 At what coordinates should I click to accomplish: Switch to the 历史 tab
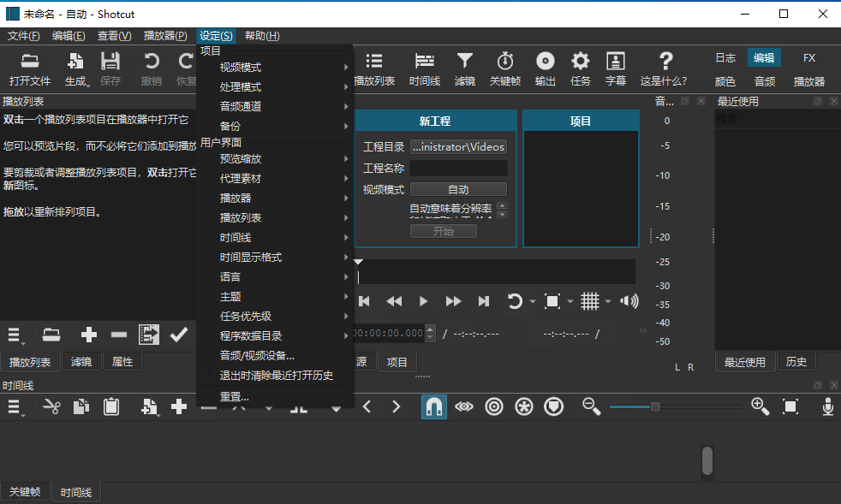796,362
